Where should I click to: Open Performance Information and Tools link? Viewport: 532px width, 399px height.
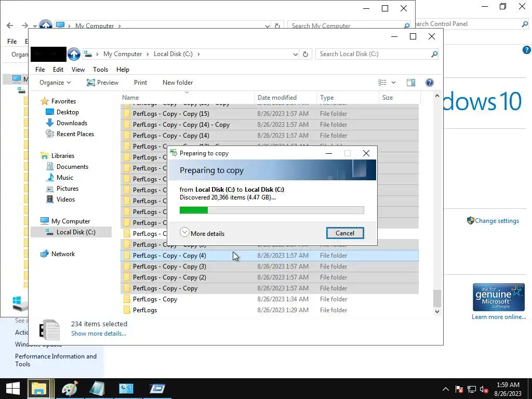point(56,360)
